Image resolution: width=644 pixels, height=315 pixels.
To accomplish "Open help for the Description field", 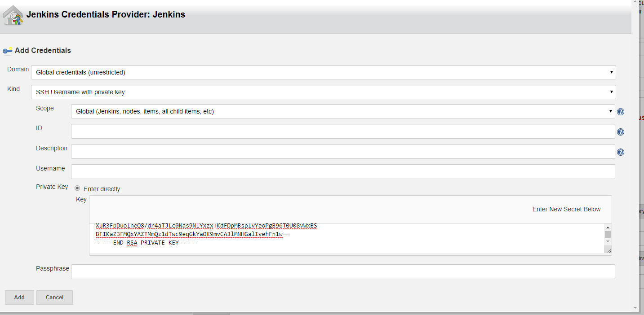I will 621,152.
